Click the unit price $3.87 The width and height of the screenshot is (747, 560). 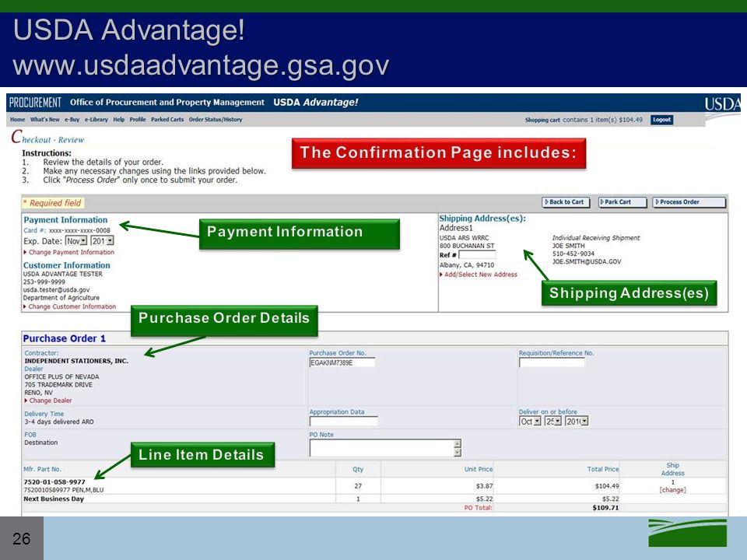tap(485, 486)
